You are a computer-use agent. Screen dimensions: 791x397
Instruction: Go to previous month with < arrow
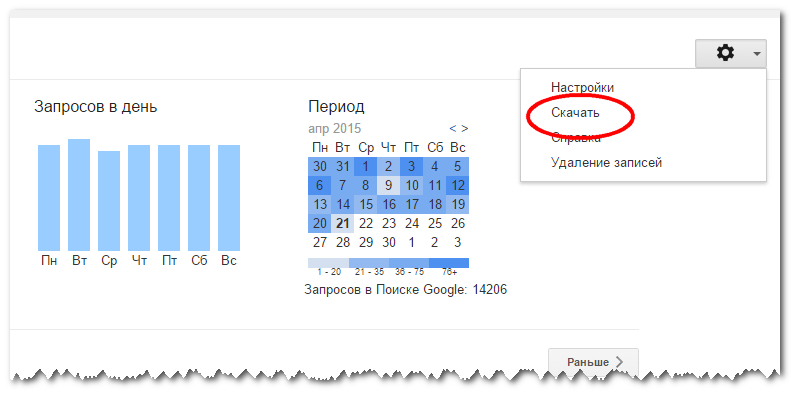coord(453,129)
